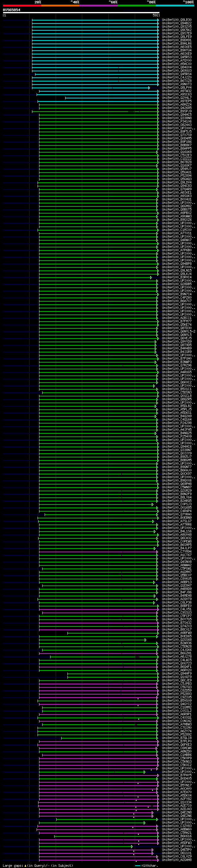The height and width of the screenshot is (868, 197).
Task: Click the 592 query length number
Action: [155, 15]
